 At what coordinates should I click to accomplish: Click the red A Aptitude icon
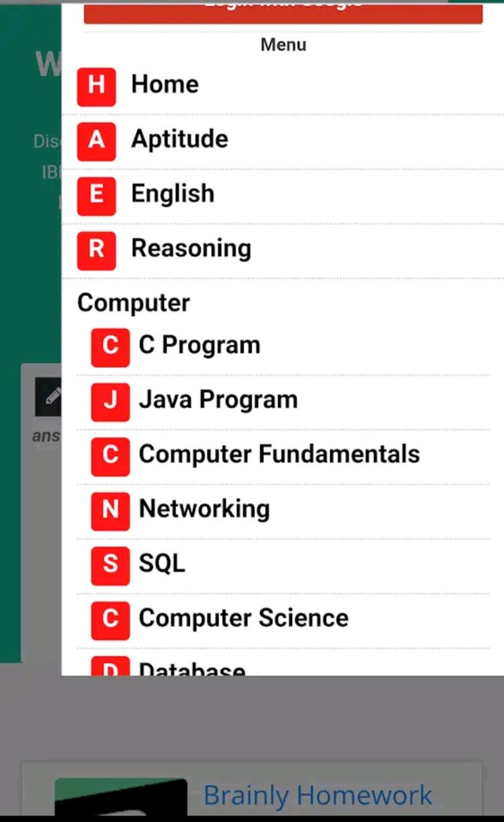(96, 140)
